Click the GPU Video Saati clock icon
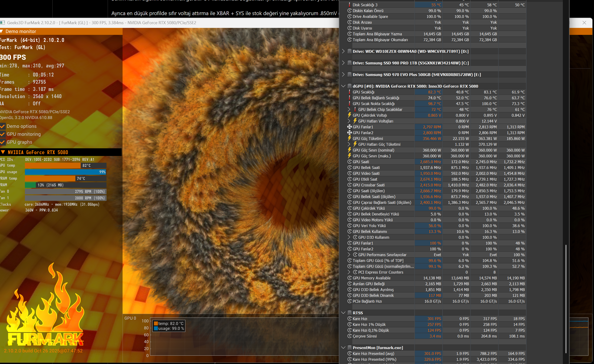This screenshot has height=364, width=594. [349, 173]
